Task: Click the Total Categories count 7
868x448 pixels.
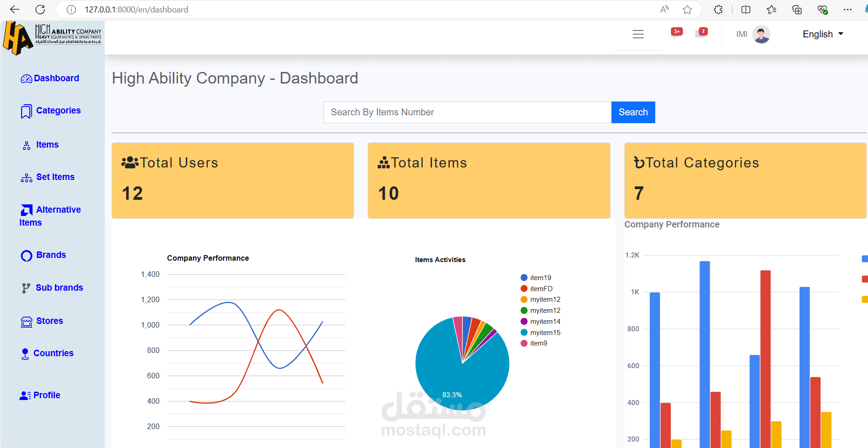Action: pos(639,193)
